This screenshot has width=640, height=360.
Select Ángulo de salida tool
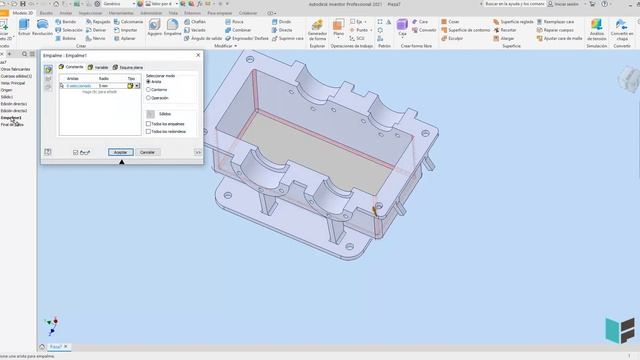(203, 38)
